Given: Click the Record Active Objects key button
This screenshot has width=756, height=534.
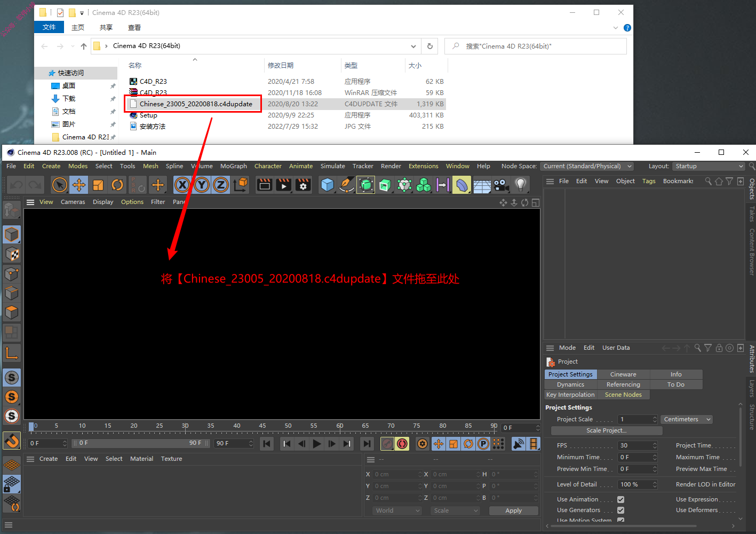Looking at the screenshot, I should coord(387,444).
